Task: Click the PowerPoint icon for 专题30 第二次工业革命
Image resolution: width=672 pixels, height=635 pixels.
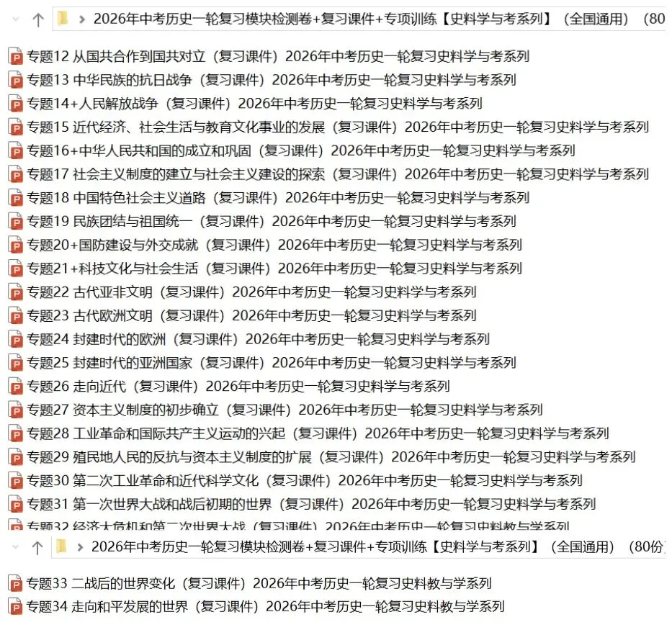Action: pos(15,479)
